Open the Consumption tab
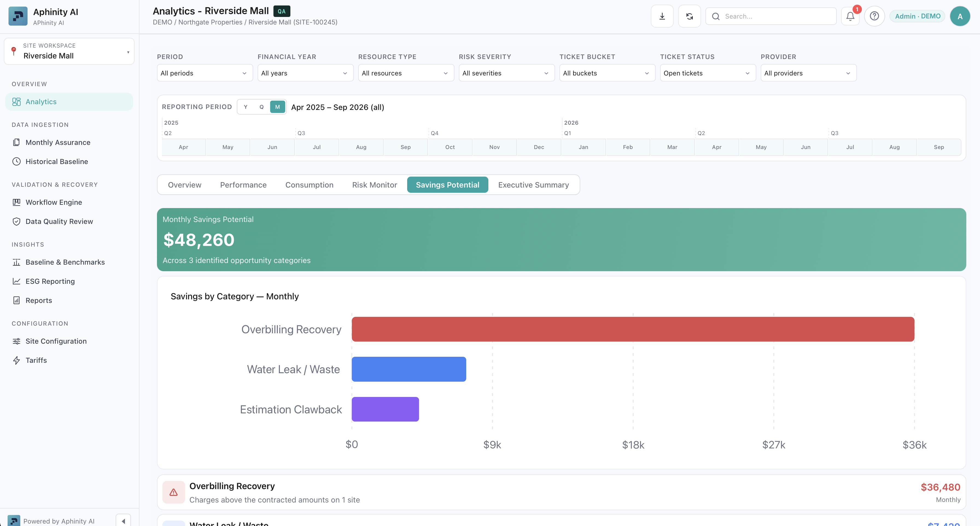The height and width of the screenshot is (526, 980). pos(309,185)
